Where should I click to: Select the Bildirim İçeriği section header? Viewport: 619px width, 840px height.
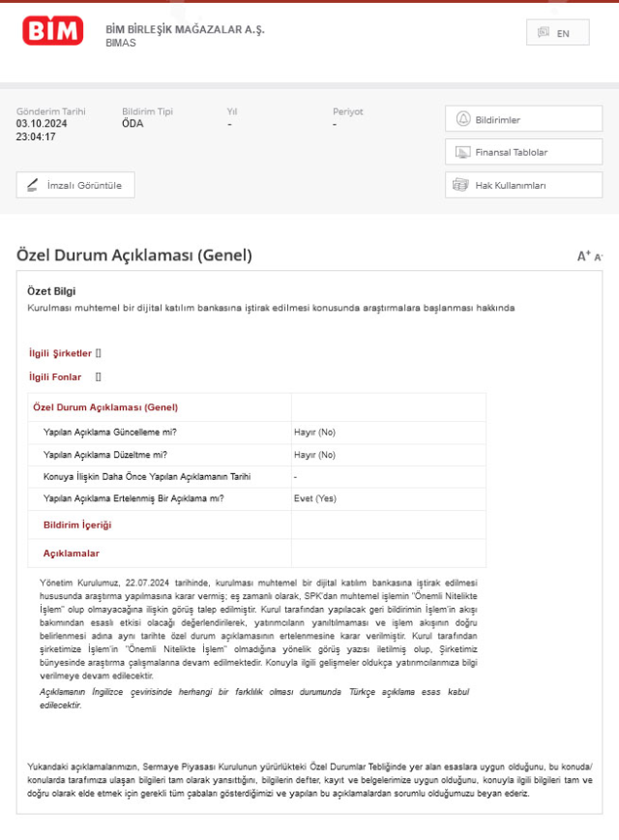click(x=77, y=525)
